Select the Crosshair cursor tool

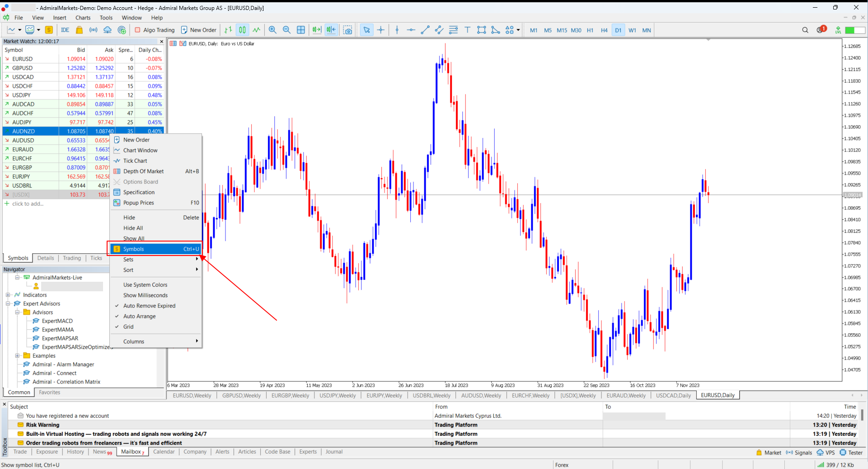click(x=381, y=30)
